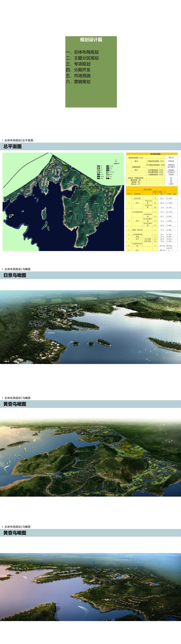Select percentage 59.83% in balance table

pyautogui.click(x=169, y=246)
